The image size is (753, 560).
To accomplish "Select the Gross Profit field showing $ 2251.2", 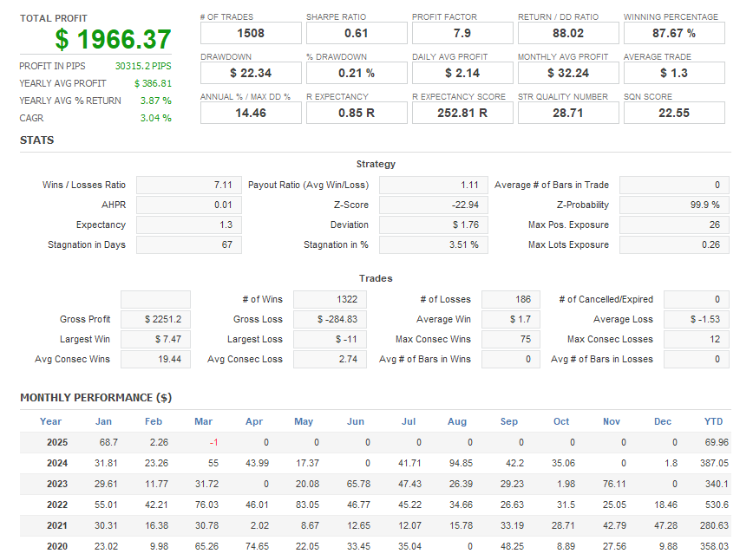I will pyautogui.click(x=155, y=319).
